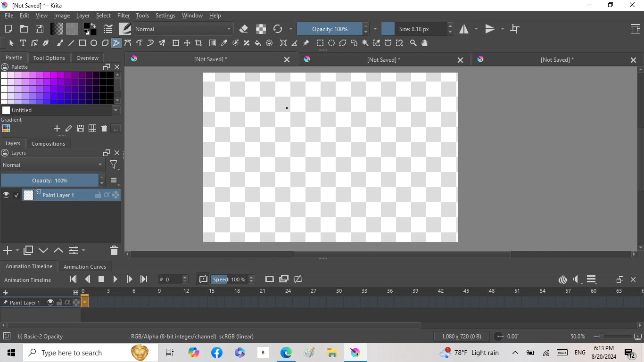Add a new gradient with the plus icon
Image resolution: width=644 pixels, height=362 pixels.
57,128
